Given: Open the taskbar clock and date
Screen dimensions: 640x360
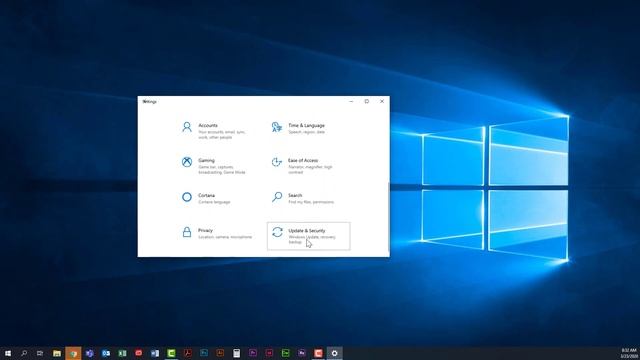Looking at the screenshot, I should coord(629,353).
